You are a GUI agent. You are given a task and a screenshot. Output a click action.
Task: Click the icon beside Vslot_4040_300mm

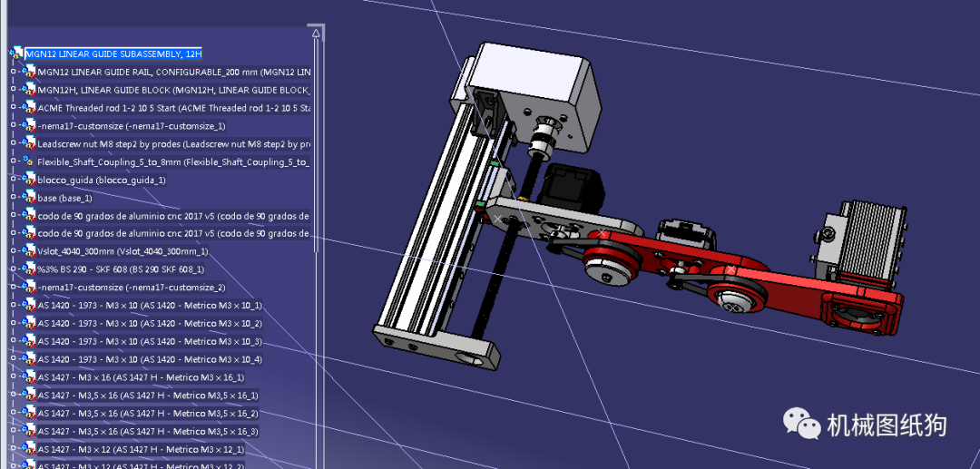pos(29,251)
